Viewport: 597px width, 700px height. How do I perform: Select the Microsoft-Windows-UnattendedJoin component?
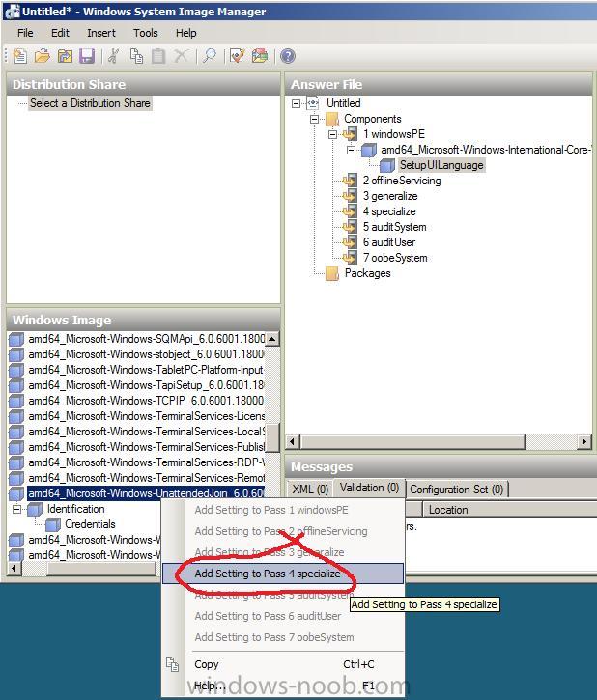(x=146, y=493)
